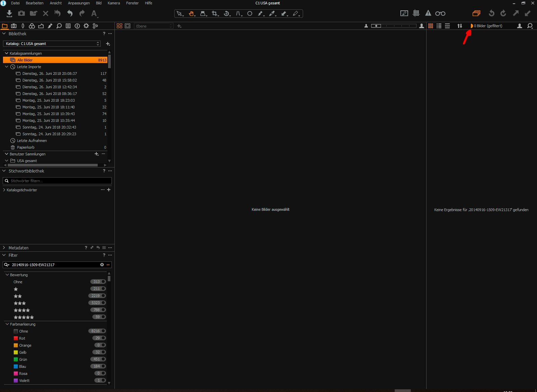Switch browser to list view icon
Viewport: 537px width, 392px height.
[x=439, y=26]
